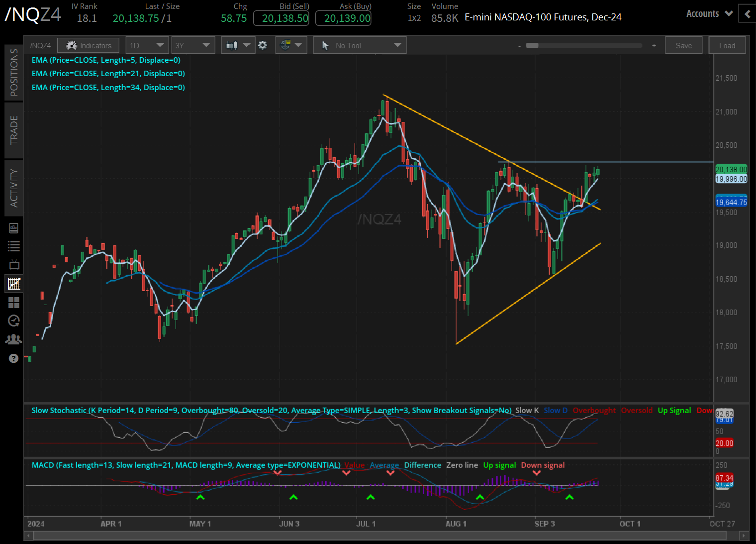The height and width of the screenshot is (544, 756).
Task: Open the Help question mark icon
Action: (13, 358)
